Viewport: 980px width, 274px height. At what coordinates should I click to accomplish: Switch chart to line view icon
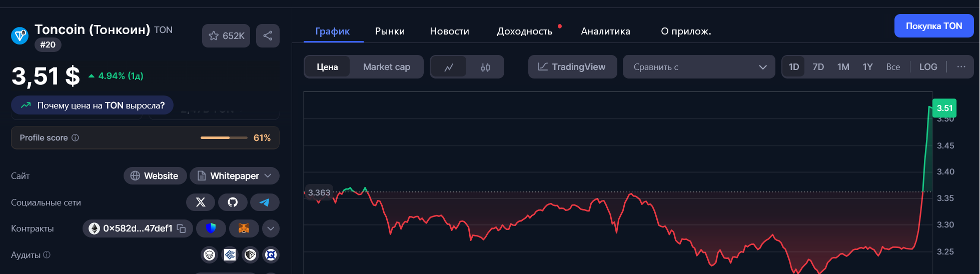[449, 67]
